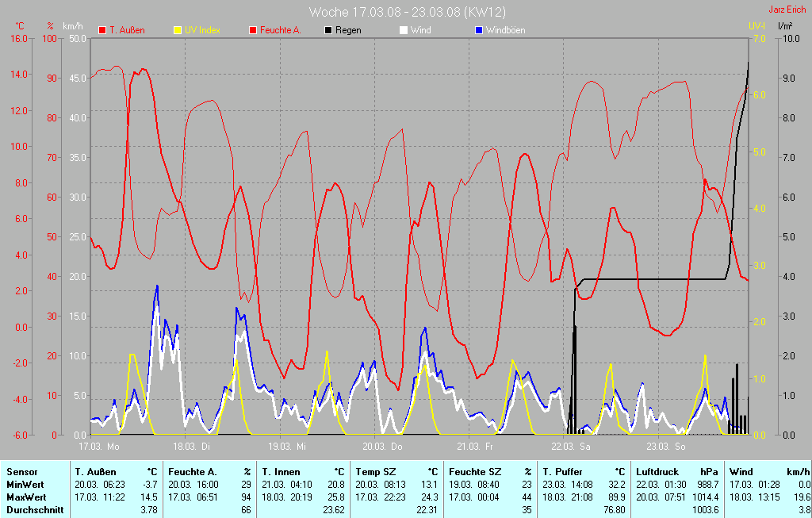This screenshot has height=518, width=812.
Task: Click the Feuchte SZ maximum value 44
Action: pyautogui.click(x=527, y=497)
